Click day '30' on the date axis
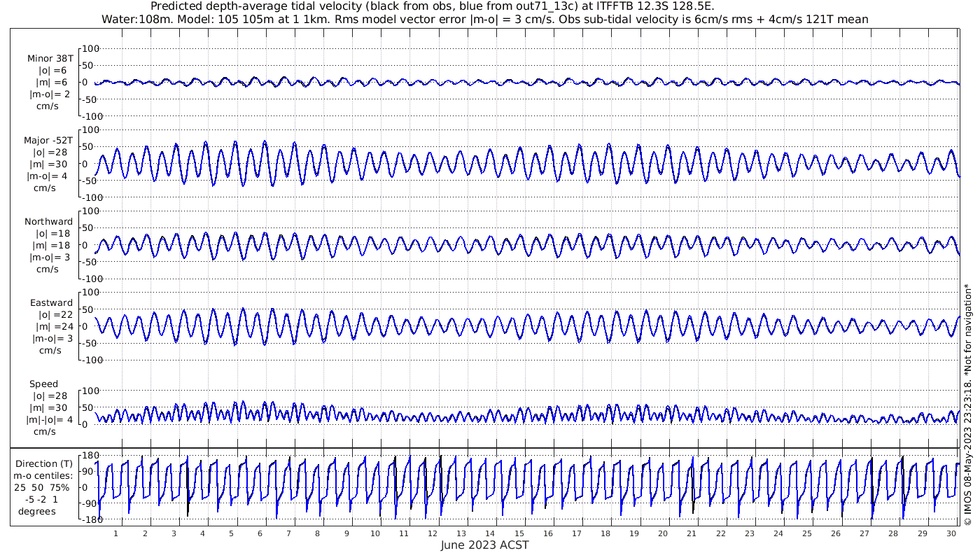 [x=951, y=533]
